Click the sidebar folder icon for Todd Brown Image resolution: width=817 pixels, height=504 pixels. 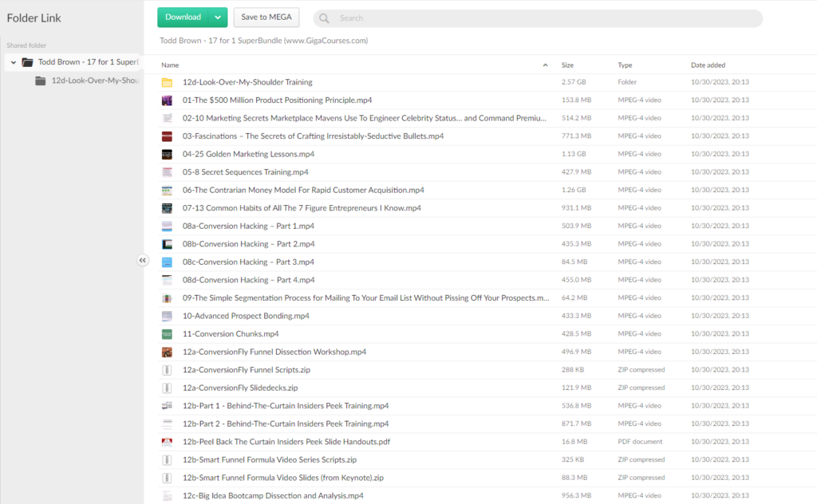point(27,62)
